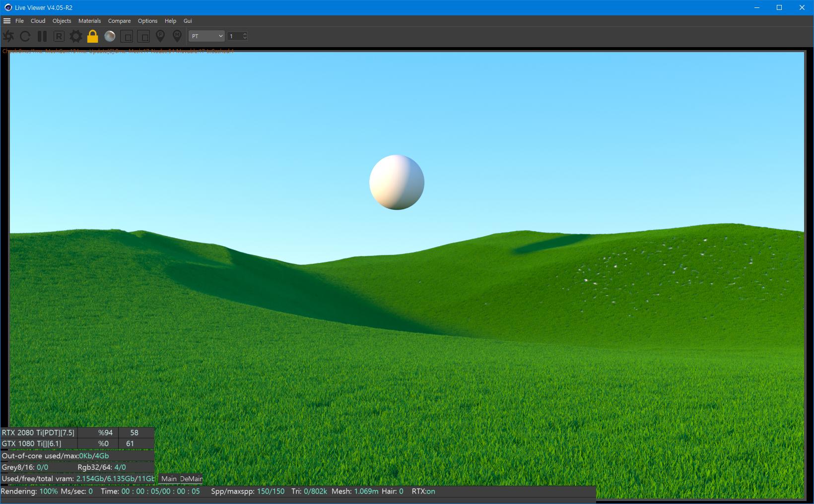
Task: Switch to the DeMain denoised tab
Action: [191, 479]
